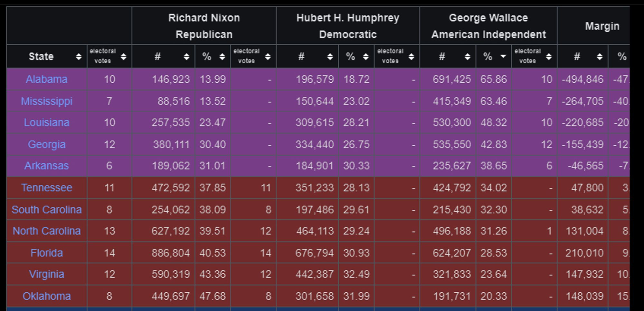644x311 pixels.
Task: Open the North Carolina state link
Action: (47, 231)
